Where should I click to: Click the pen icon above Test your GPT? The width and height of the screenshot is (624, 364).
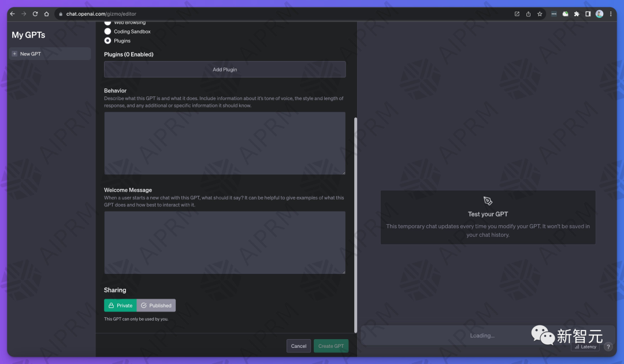click(488, 201)
